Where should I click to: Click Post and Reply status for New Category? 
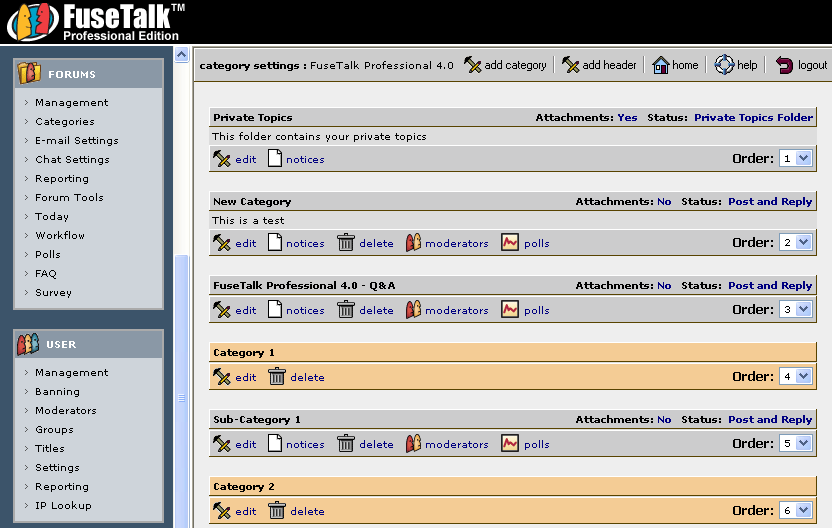pos(770,202)
